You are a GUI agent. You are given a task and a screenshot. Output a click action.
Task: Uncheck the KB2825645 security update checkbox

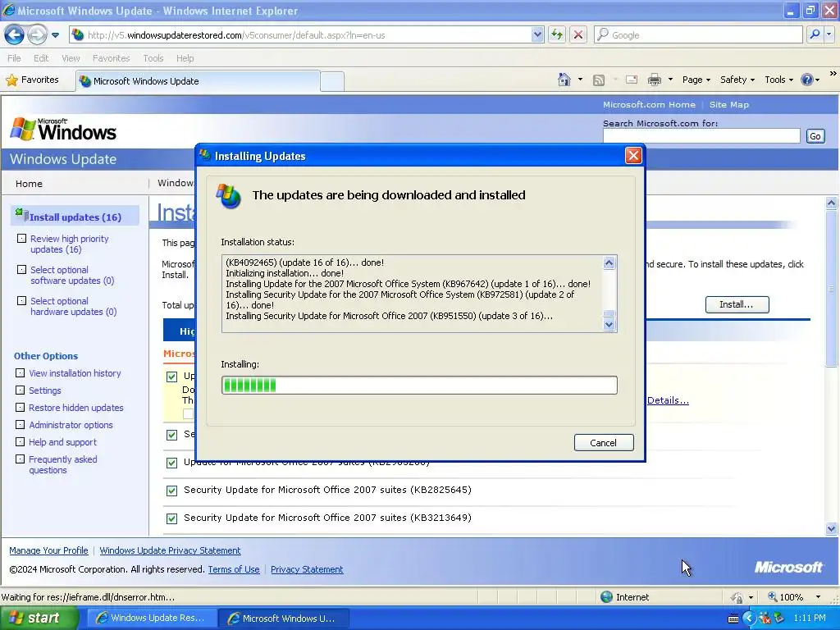[172, 491]
